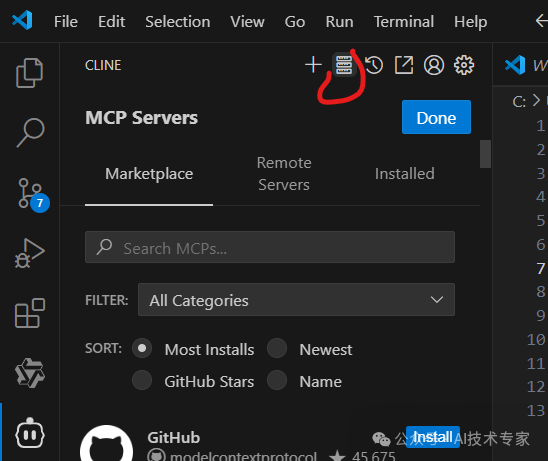This screenshot has width=548, height=461.
Task: Click the Cline robot icon in activity bar
Action: [30, 433]
